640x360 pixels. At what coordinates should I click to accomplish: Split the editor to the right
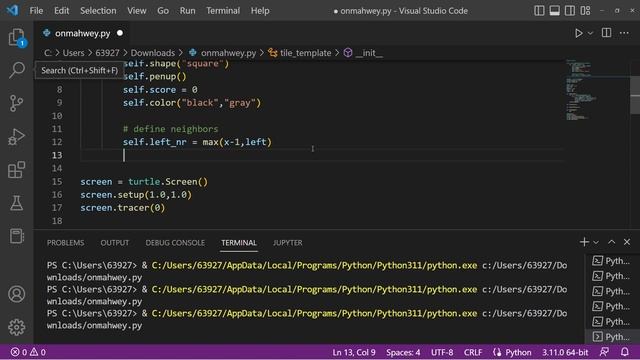pyautogui.click(x=607, y=33)
